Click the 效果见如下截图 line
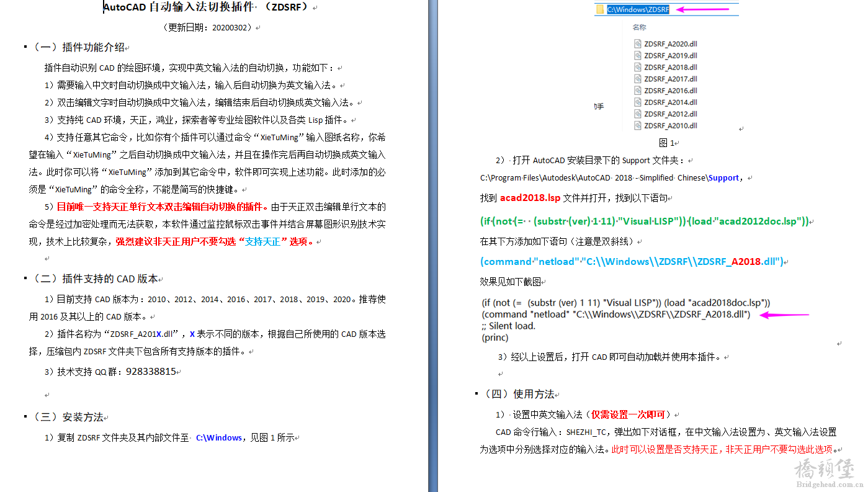The height and width of the screenshot is (492, 868). coord(511,281)
